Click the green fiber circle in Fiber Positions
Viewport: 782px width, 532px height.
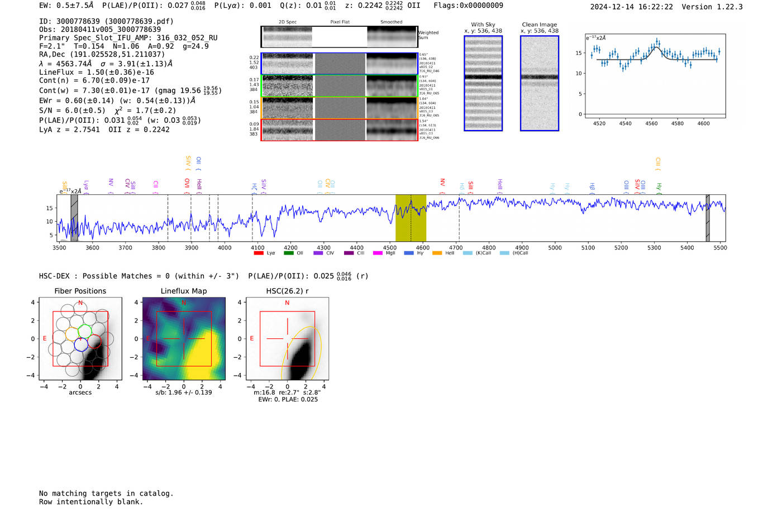(x=85, y=332)
